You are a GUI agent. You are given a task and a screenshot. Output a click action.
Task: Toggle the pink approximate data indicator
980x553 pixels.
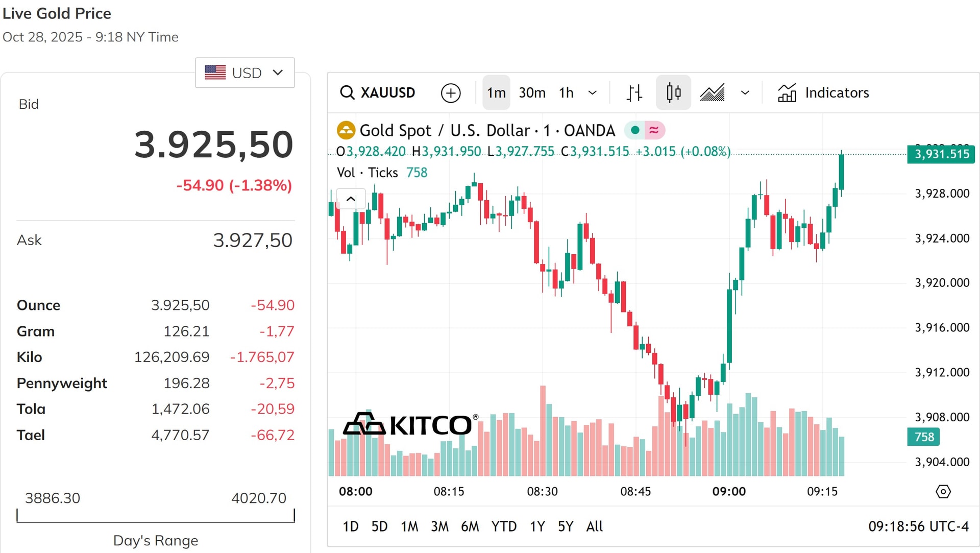click(654, 130)
